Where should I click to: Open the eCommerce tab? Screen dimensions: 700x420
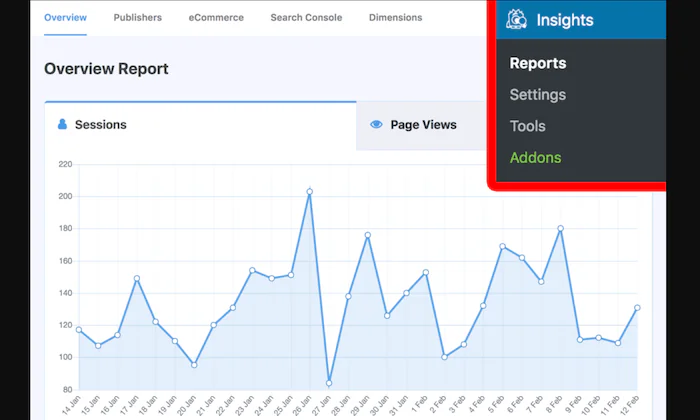pos(216,17)
